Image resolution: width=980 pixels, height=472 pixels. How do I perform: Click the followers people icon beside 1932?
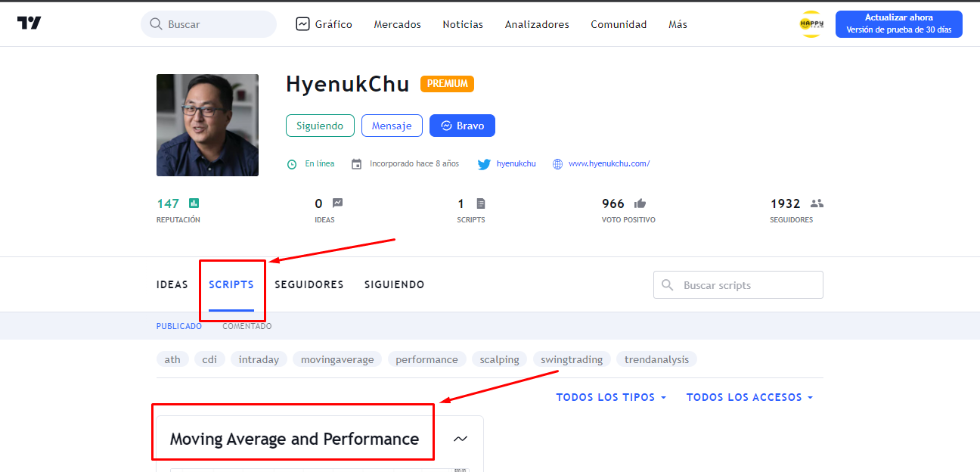pyautogui.click(x=817, y=203)
